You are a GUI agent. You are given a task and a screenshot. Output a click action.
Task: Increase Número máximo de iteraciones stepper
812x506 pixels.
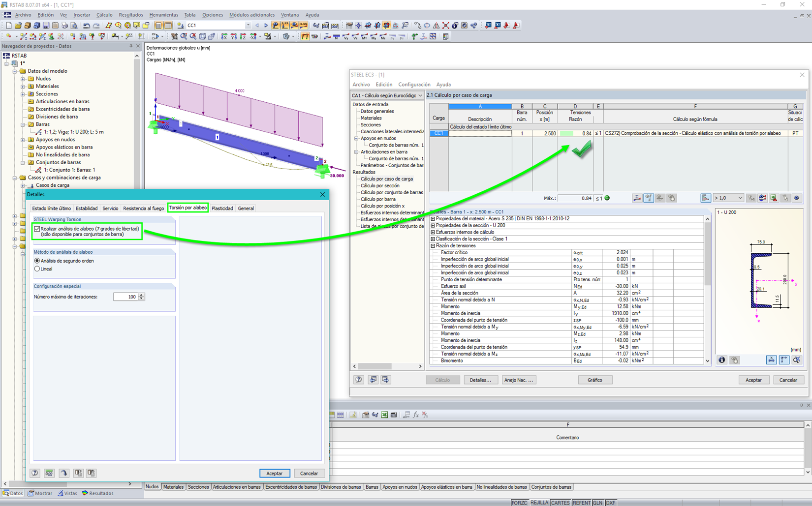pyautogui.click(x=142, y=295)
